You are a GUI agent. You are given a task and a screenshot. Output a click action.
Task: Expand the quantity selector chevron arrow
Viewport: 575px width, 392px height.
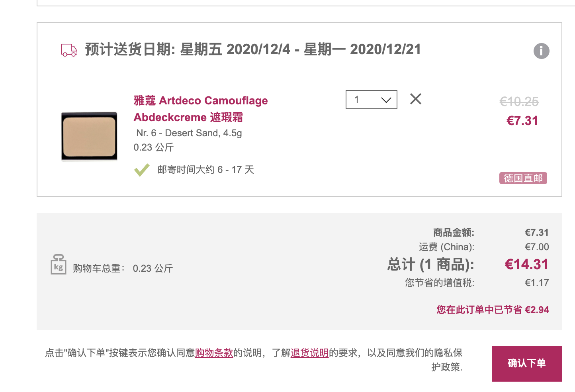[386, 100]
